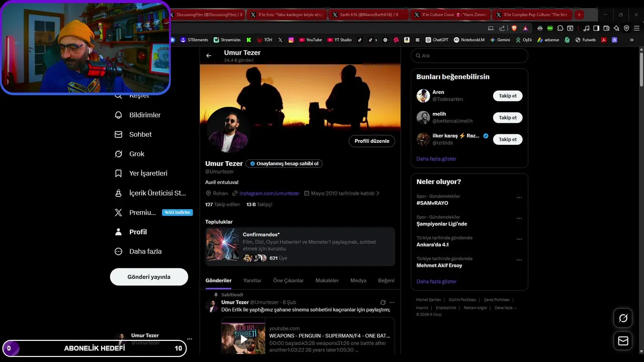Go back using the arrow beside Umur Tezer
This screenshot has width=644, height=362.
tap(209, 56)
